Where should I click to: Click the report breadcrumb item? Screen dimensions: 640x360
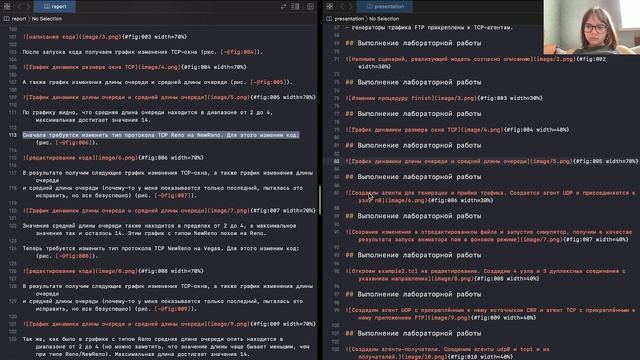point(15,19)
